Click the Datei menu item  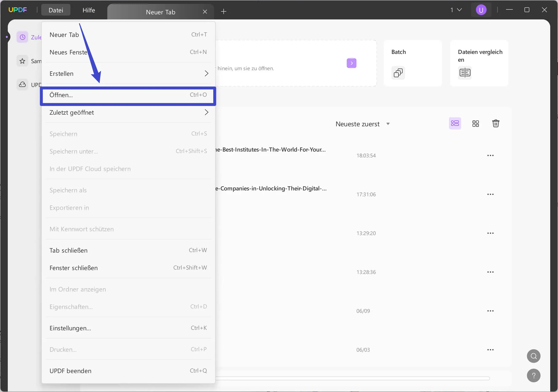tap(56, 10)
